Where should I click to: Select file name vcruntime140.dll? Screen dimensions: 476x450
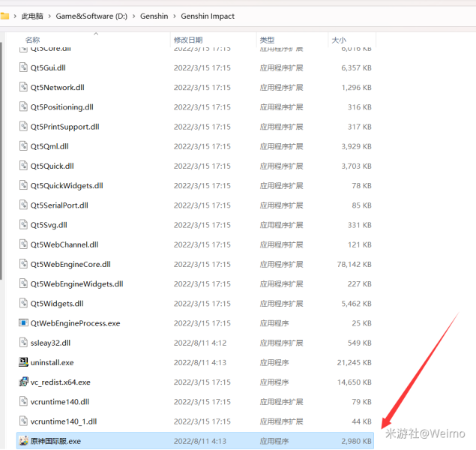[60, 402]
